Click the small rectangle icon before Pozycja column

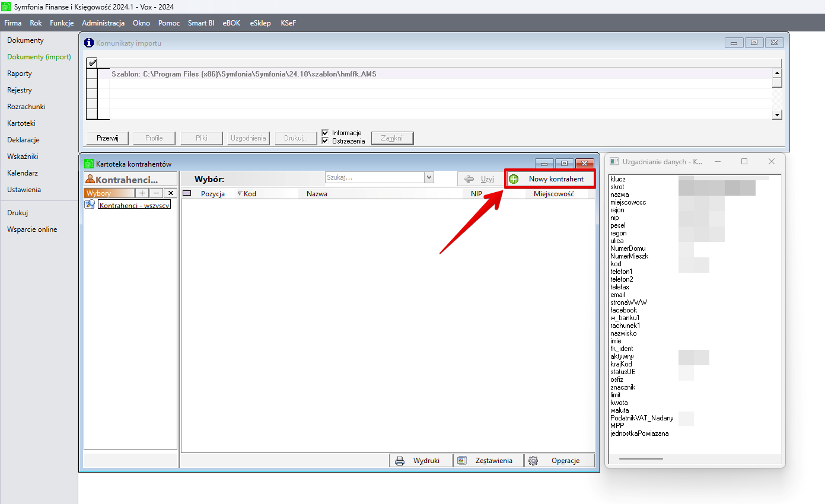pyautogui.click(x=187, y=193)
